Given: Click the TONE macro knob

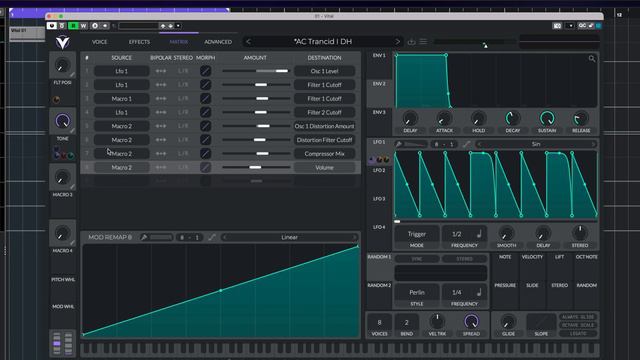Looking at the screenshot, I should (x=62, y=121).
